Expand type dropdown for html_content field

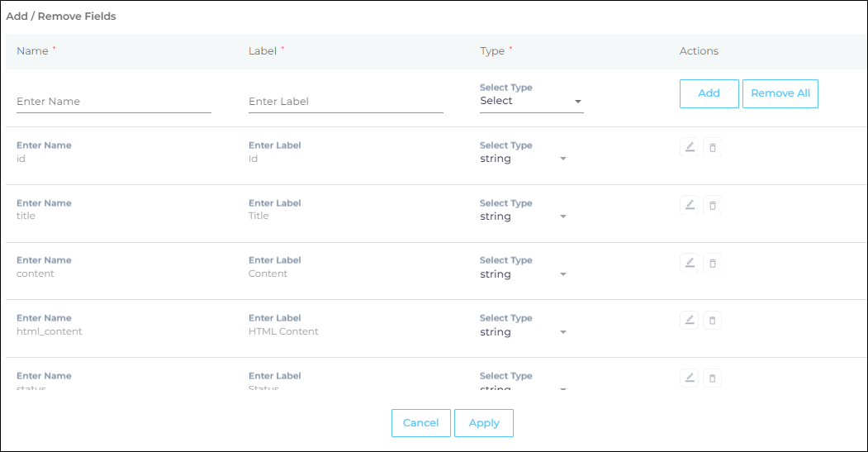[523, 332]
